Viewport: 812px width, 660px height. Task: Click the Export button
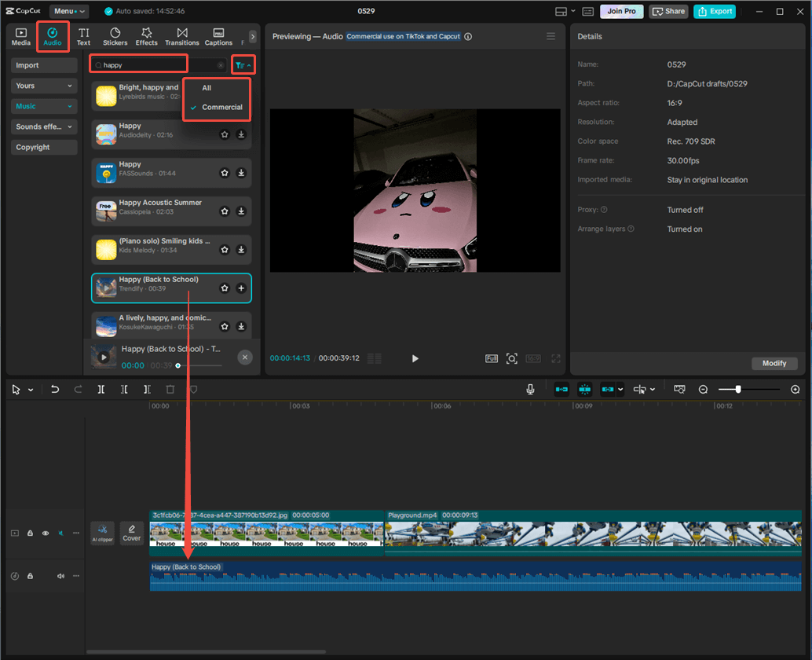coord(714,11)
